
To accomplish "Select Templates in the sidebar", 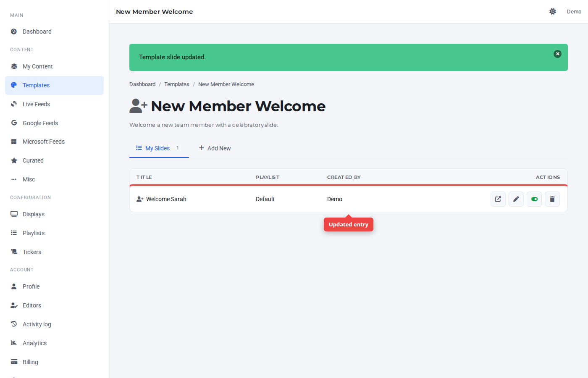I will (54, 85).
